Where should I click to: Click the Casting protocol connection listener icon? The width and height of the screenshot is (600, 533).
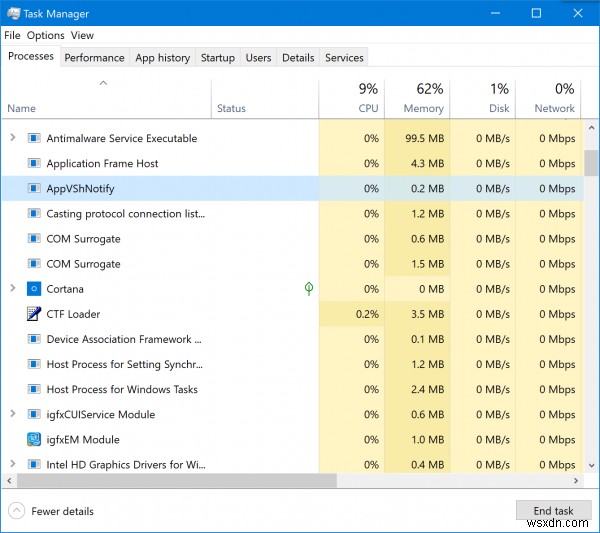pos(34,213)
